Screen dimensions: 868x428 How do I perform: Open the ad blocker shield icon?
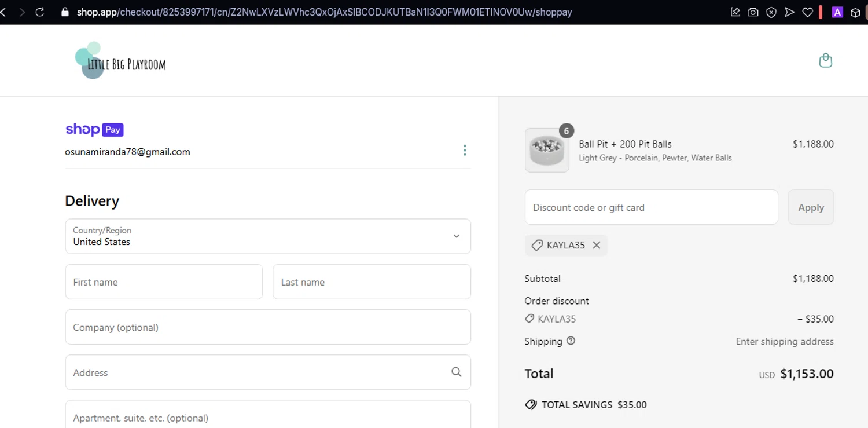tap(771, 12)
